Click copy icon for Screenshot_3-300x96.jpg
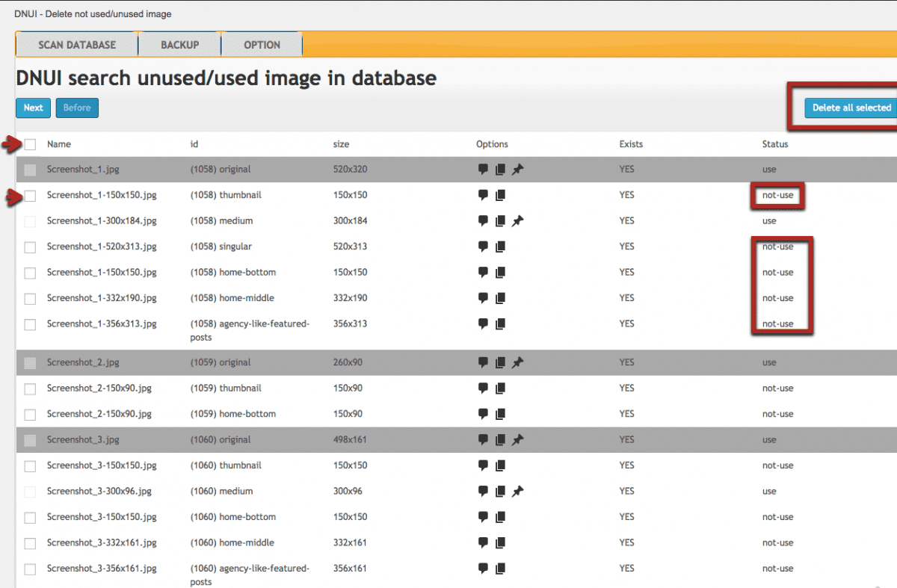The width and height of the screenshot is (897, 588). pyautogui.click(x=500, y=492)
